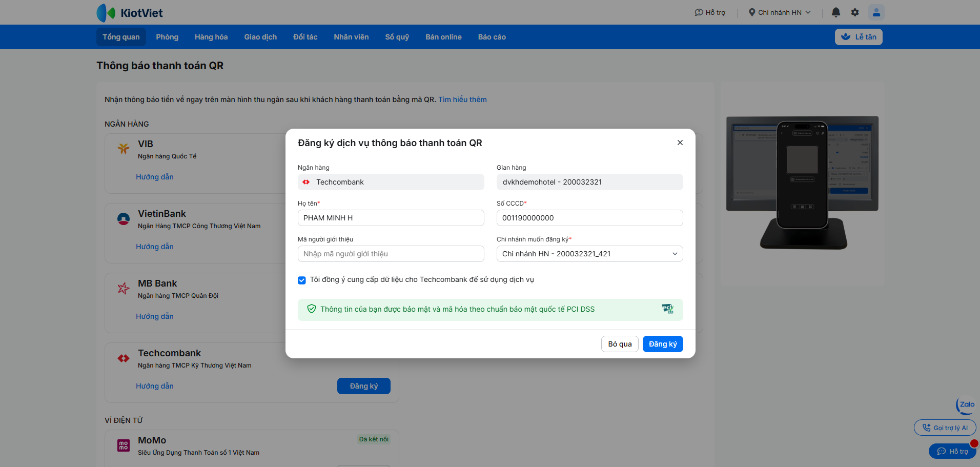980x467 pixels.
Task: Open the Sổ quỹ menu
Action: [x=397, y=37]
